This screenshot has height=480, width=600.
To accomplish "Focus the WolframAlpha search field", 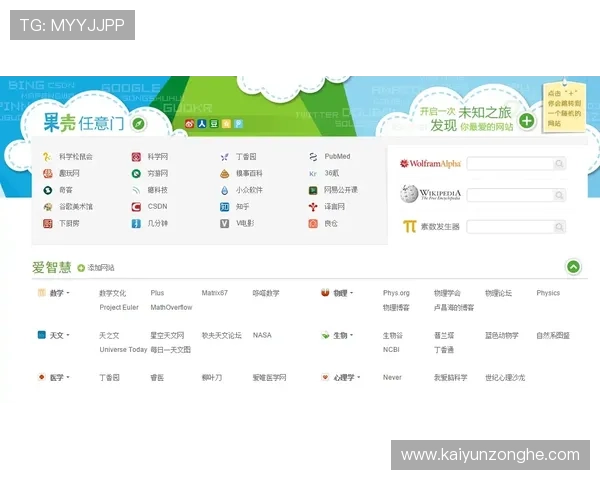I will coord(510,164).
